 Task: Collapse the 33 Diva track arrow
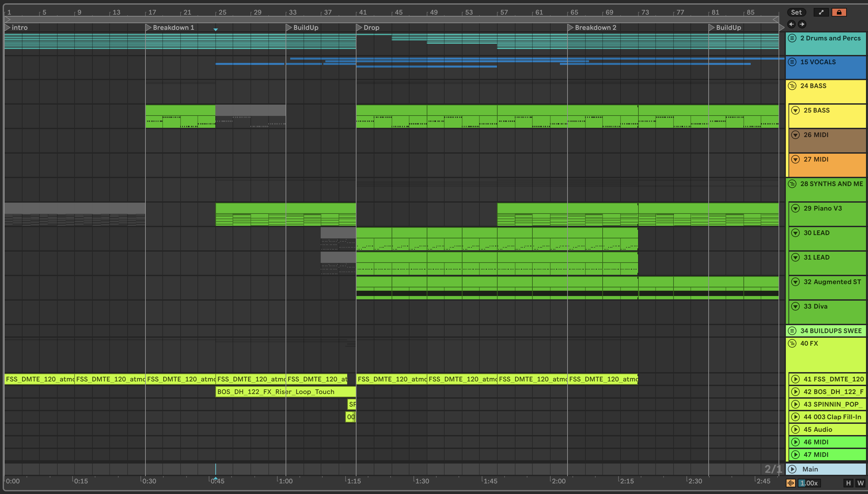[795, 306]
